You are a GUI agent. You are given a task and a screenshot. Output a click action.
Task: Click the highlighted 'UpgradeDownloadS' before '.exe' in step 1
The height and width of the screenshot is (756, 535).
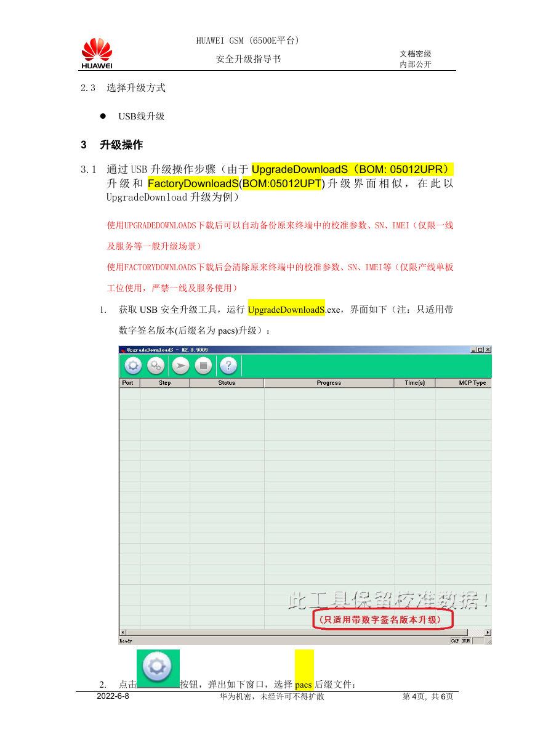(286, 309)
